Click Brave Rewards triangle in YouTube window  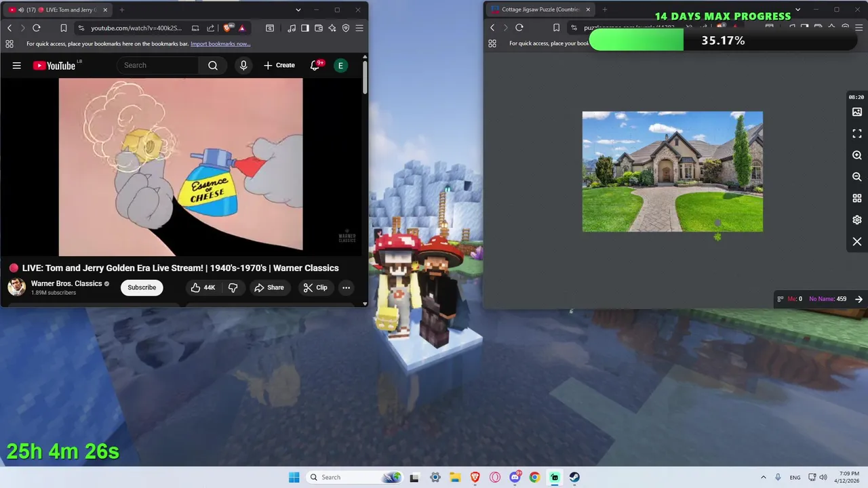coord(242,28)
